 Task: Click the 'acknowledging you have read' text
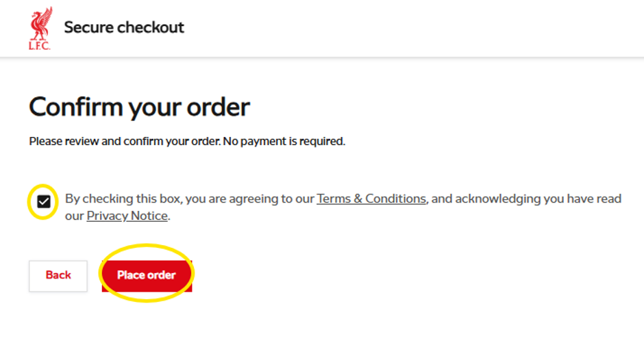click(538, 199)
